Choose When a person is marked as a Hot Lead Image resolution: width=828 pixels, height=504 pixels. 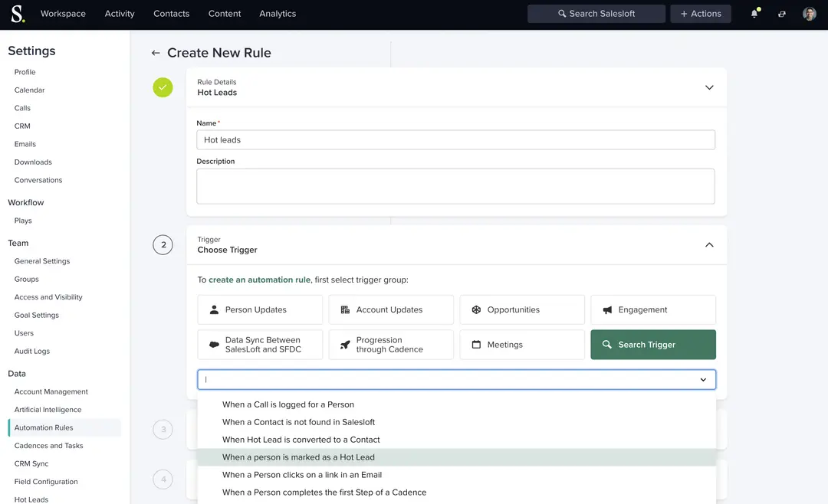[x=456, y=457]
